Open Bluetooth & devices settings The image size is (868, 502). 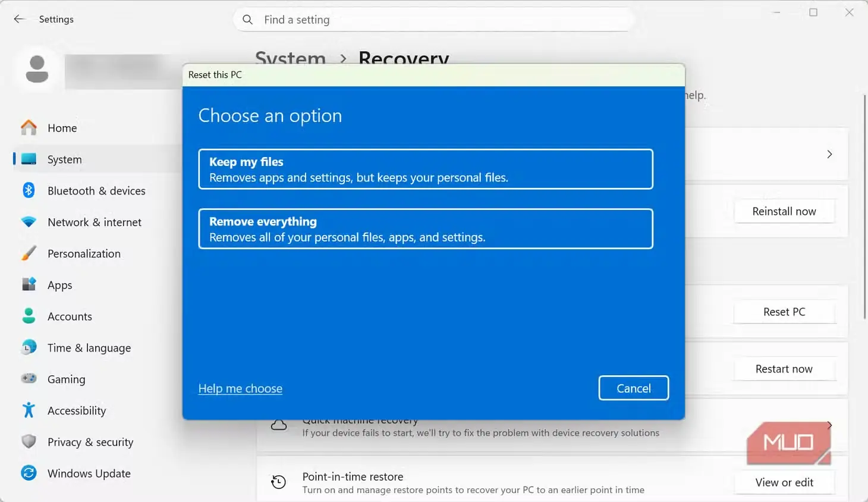[97, 191]
